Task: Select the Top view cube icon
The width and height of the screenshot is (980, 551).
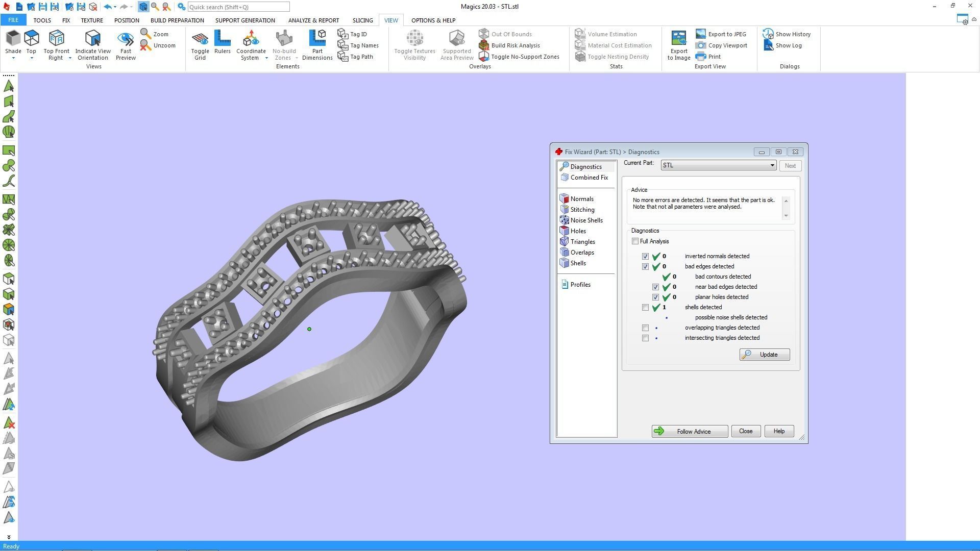Action: coord(31,38)
